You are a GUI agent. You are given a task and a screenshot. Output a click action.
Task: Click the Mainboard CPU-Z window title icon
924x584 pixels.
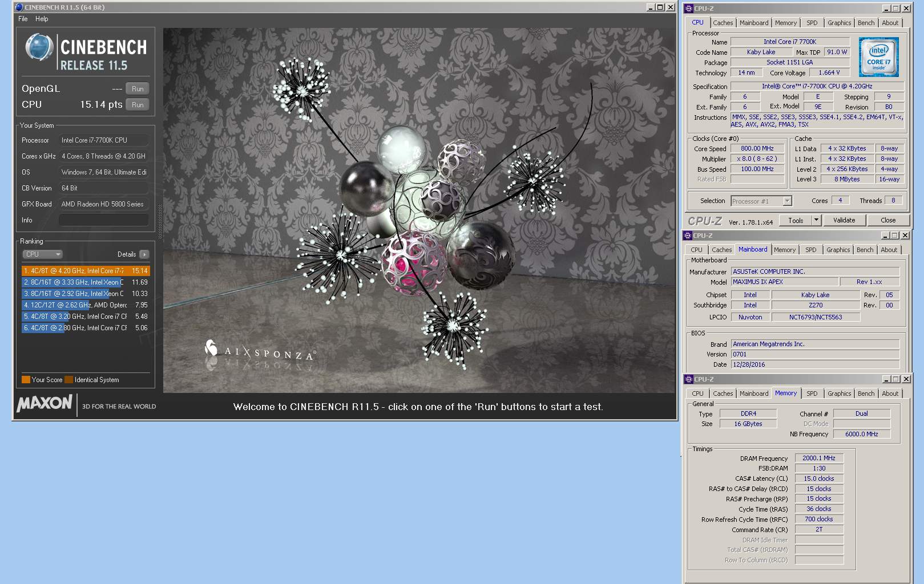[688, 236]
